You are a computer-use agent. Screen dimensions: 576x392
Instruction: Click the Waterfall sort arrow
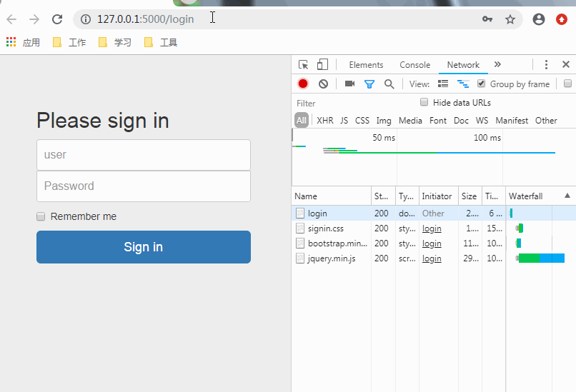pos(567,195)
